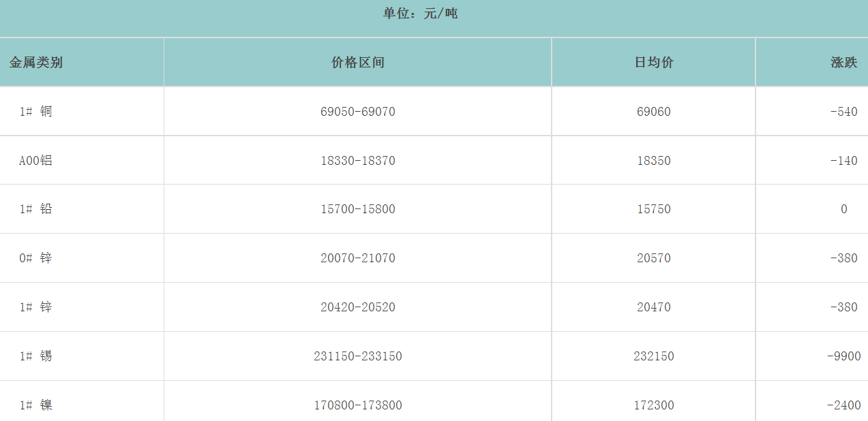Select the 价格区间 column header

click(358, 63)
